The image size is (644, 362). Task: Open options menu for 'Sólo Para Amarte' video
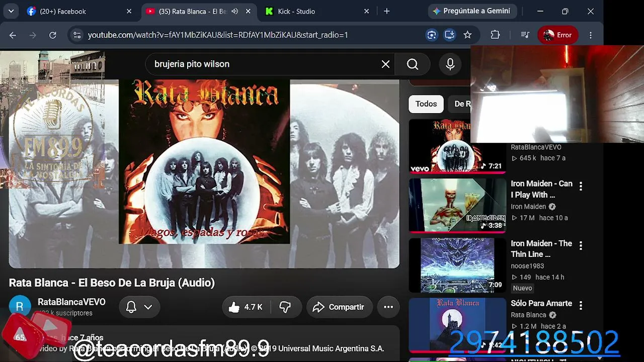coord(581,305)
